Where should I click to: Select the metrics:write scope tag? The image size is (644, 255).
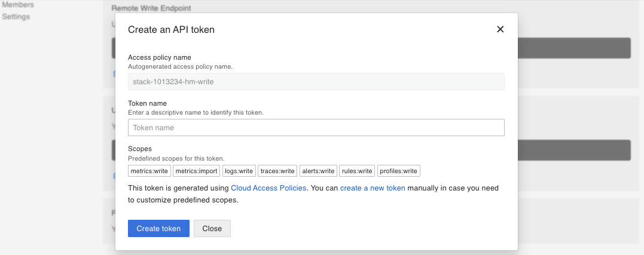coord(149,171)
